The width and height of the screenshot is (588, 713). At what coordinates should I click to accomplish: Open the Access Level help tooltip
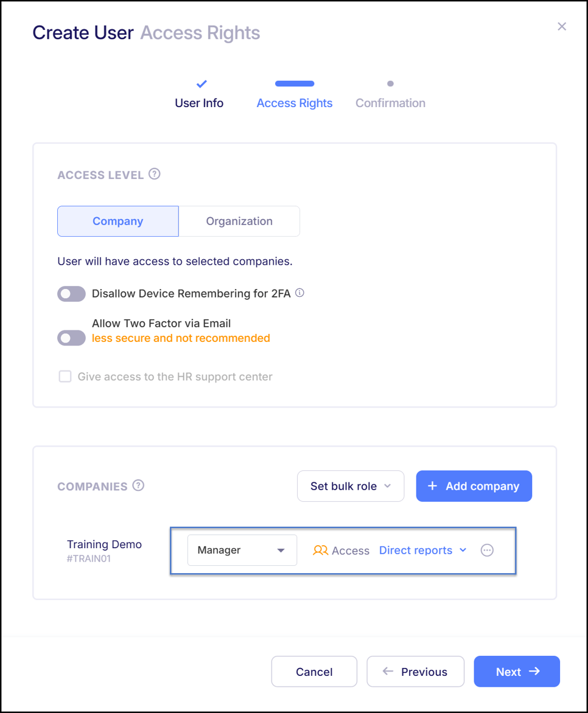point(155,174)
